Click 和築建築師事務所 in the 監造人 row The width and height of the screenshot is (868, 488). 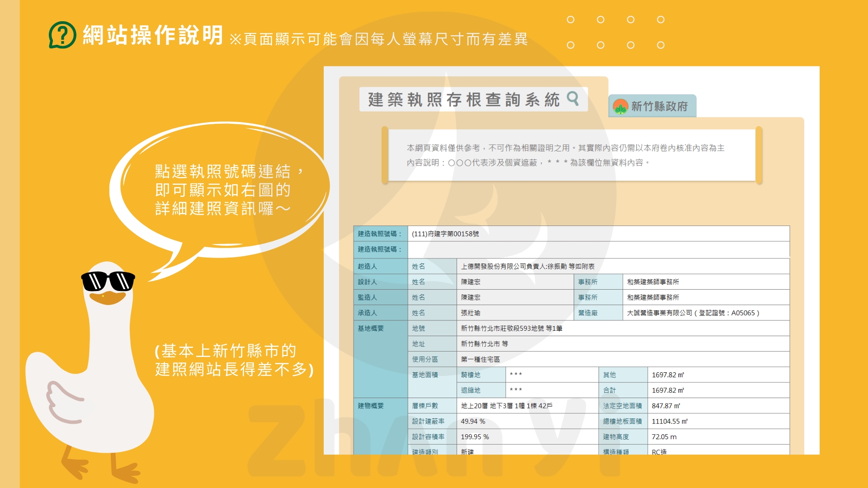[653, 297]
